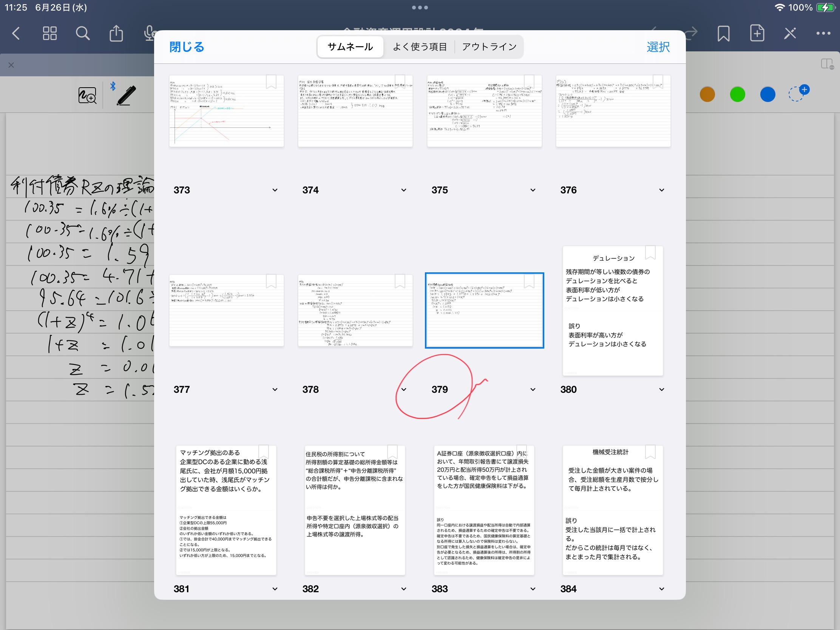This screenshot has width=840, height=630.
Task: Toggle bookmark on page 380 thumbnail
Action: point(650,253)
